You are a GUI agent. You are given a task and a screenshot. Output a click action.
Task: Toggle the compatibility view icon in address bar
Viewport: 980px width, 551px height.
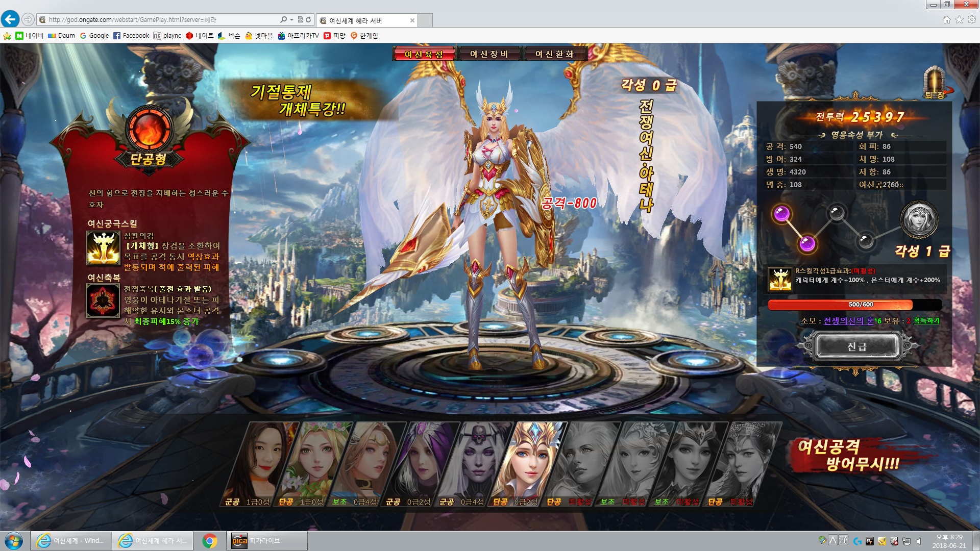(x=300, y=19)
